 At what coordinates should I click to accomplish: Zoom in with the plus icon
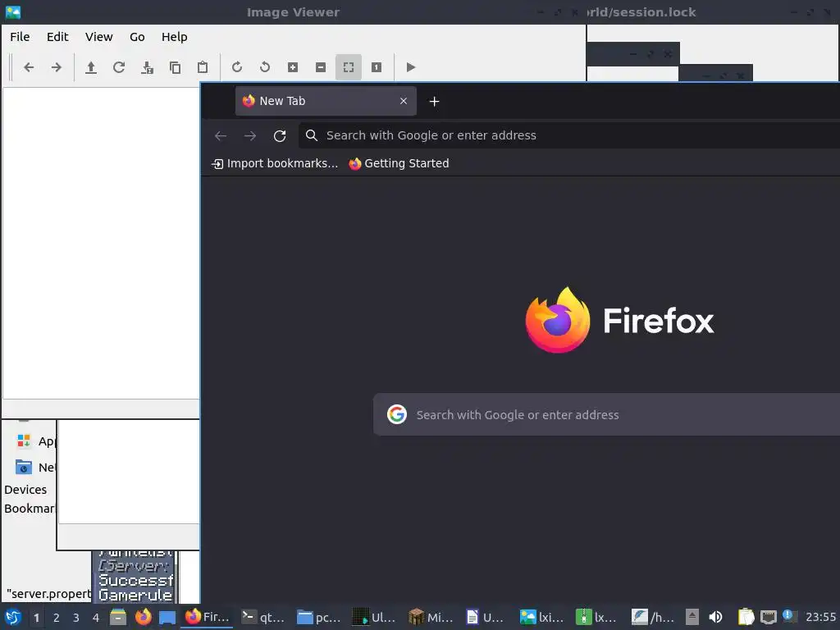click(293, 67)
